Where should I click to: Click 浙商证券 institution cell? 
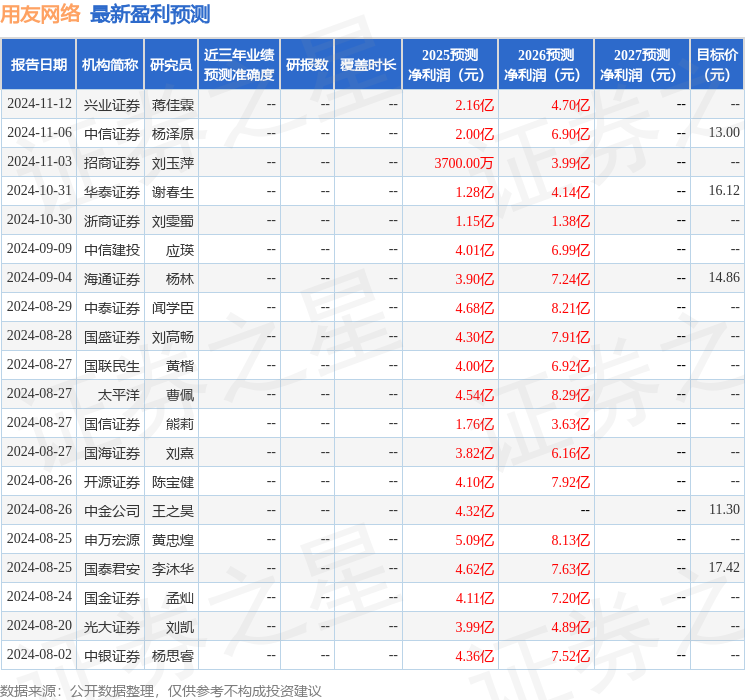pyautogui.click(x=112, y=221)
